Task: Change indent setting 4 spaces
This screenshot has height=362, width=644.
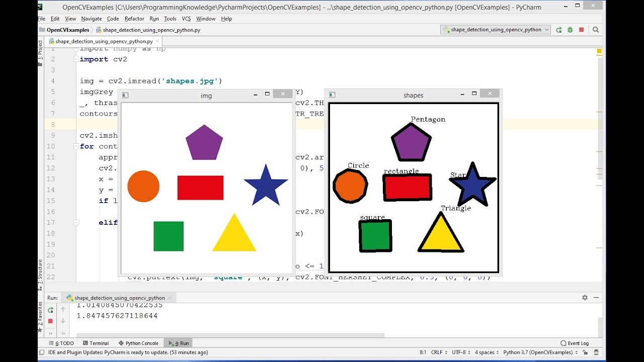Action: 488,352
